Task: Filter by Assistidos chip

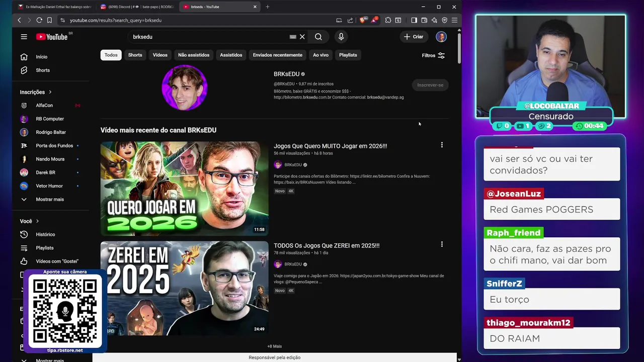Action: pyautogui.click(x=231, y=55)
